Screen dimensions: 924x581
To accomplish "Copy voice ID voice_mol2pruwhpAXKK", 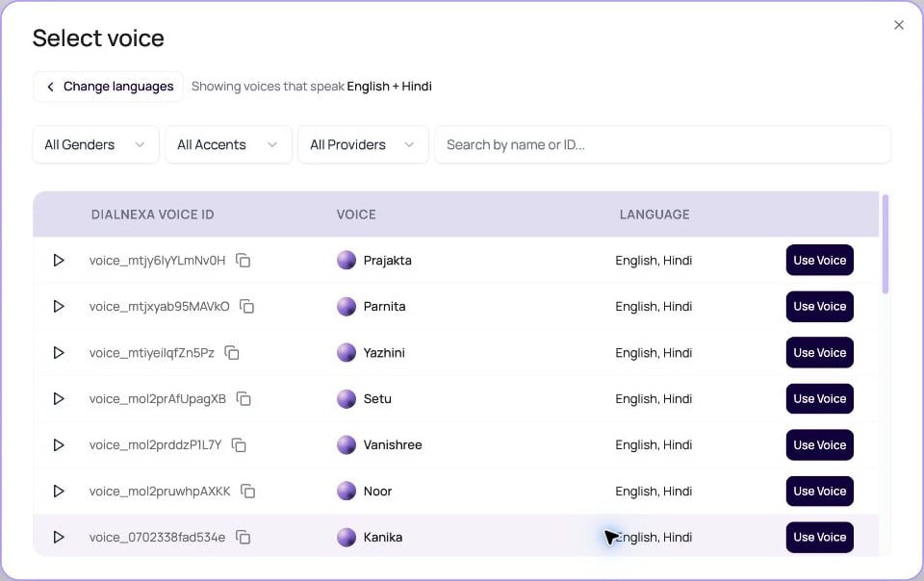I will point(248,491).
